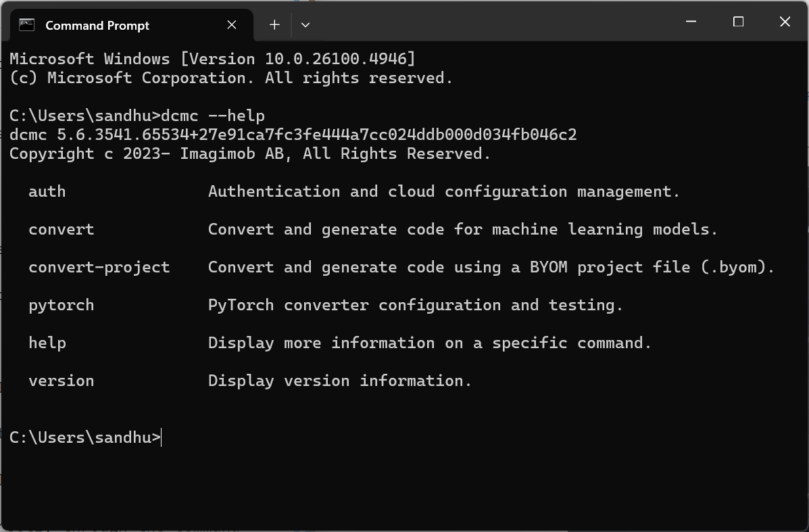Click the typed "dcmc --help" command text
The image size is (809, 532).
pos(213,116)
